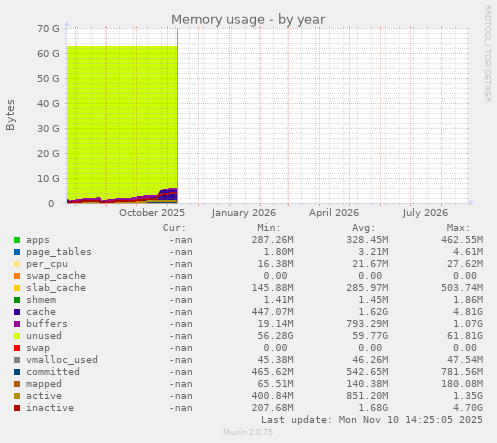Click the buffers avg value 793.29M
The width and height of the screenshot is (497, 443).
(x=367, y=324)
